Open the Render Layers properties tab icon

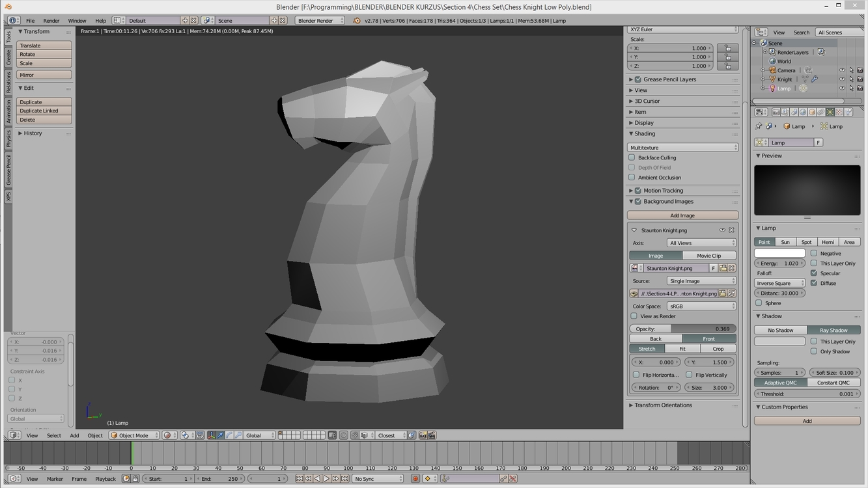click(x=785, y=111)
